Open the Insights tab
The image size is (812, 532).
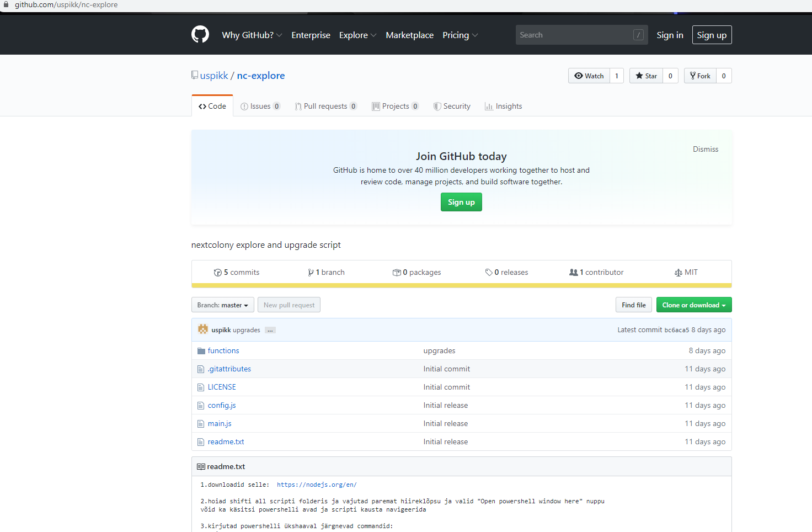(x=504, y=106)
